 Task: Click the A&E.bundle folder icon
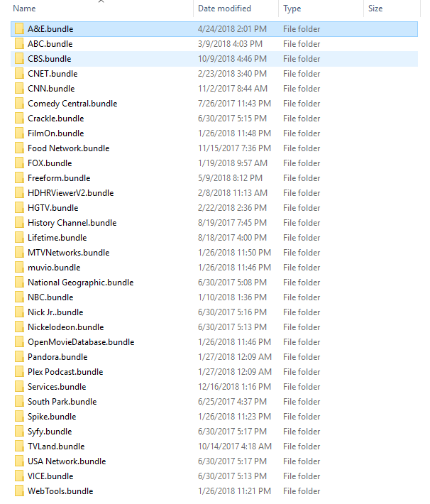(x=19, y=29)
